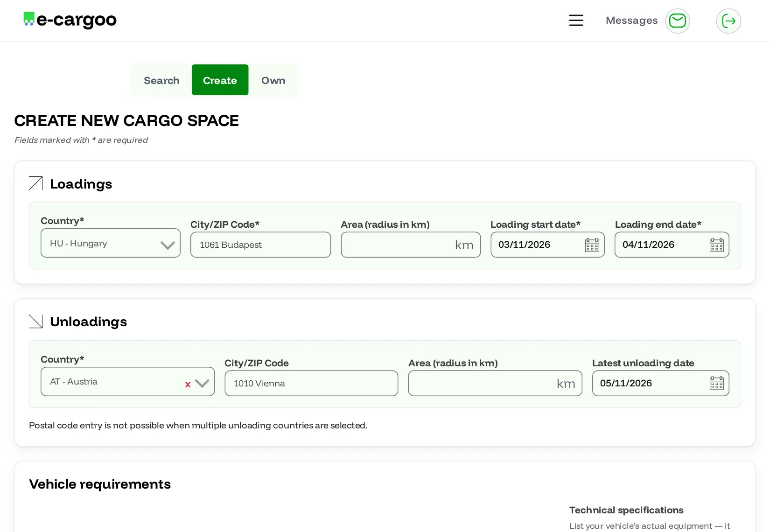Select the Create tab

click(x=220, y=80)
